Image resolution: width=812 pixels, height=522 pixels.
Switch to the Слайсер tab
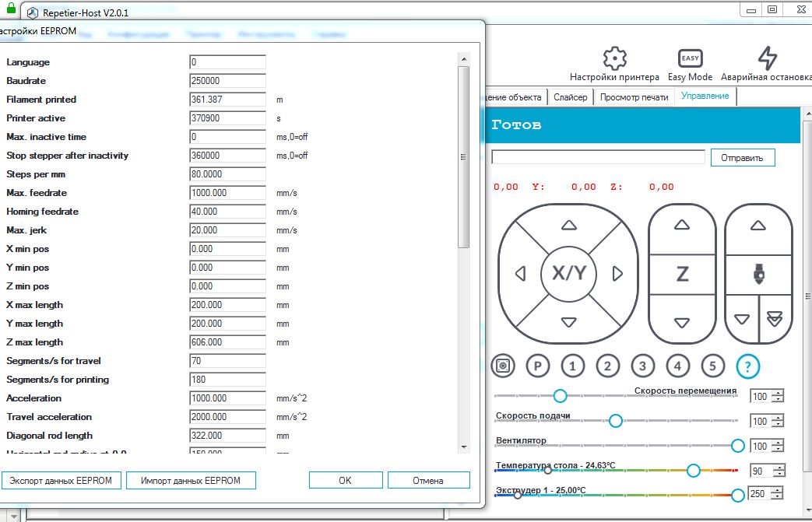[x=571, y=97]
